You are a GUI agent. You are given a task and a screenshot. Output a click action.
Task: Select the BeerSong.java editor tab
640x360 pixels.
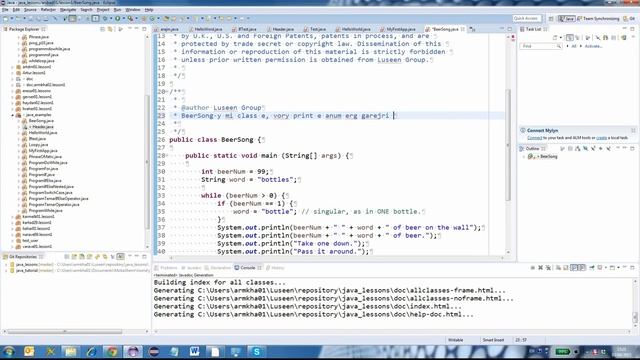click(x=444, y=29)
